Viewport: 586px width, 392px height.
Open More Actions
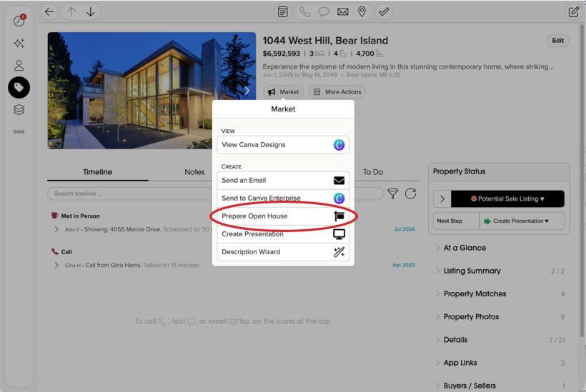click(x=337, y=92)
